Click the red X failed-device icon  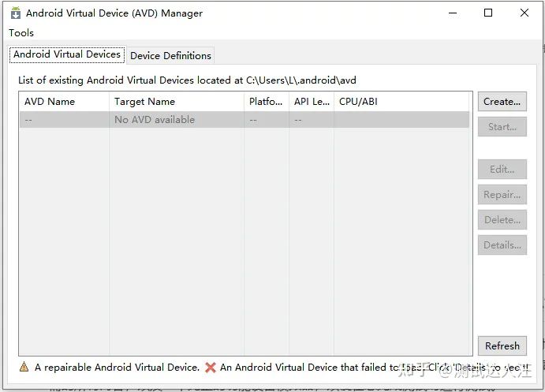tap(211, 368)
